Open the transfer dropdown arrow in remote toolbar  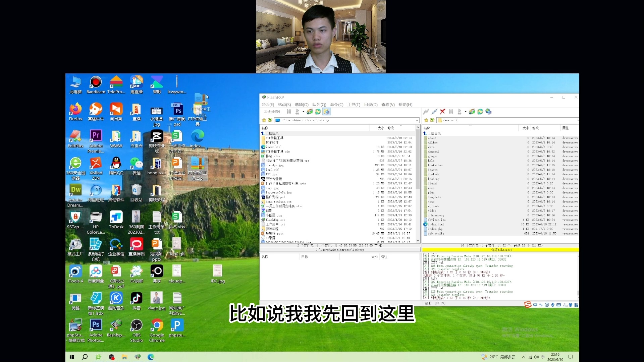coord(466,112)
